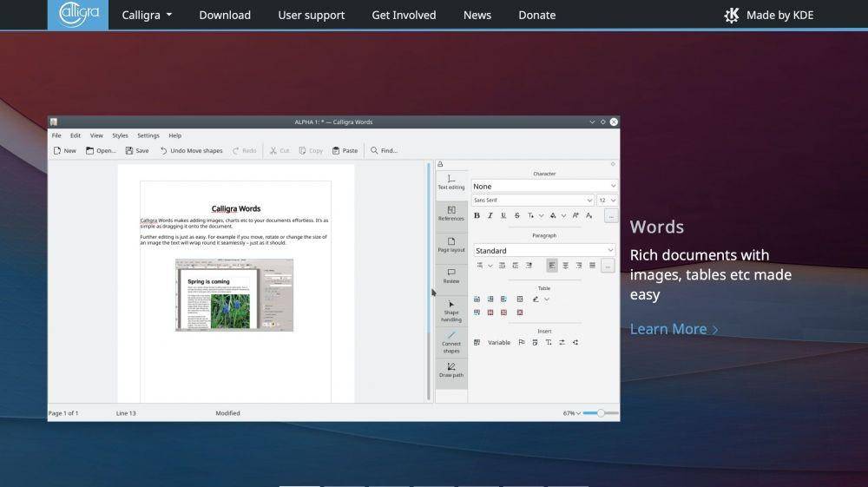The width and height of the screenshot is (868, 487).
Task: Toggle Italic formatting
Action: [x=490, y=216]
